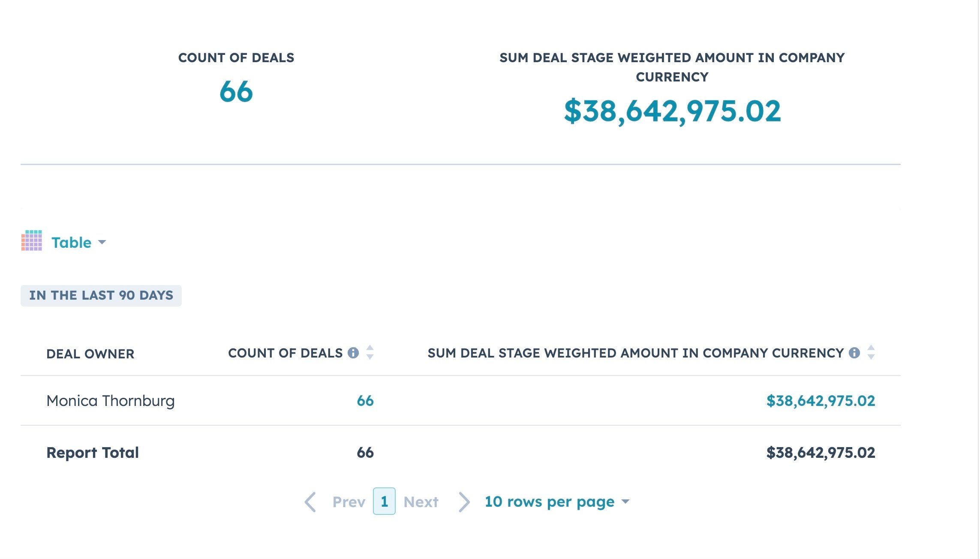Screen dimensions: 980x559
Task: Click the Deal Owner column header
Action: (90, 354)
